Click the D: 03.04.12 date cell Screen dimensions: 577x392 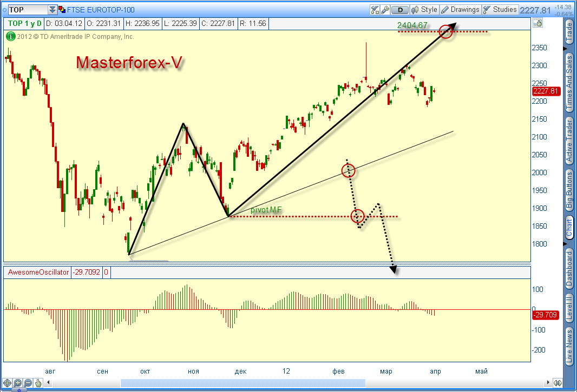click(64, 24)
